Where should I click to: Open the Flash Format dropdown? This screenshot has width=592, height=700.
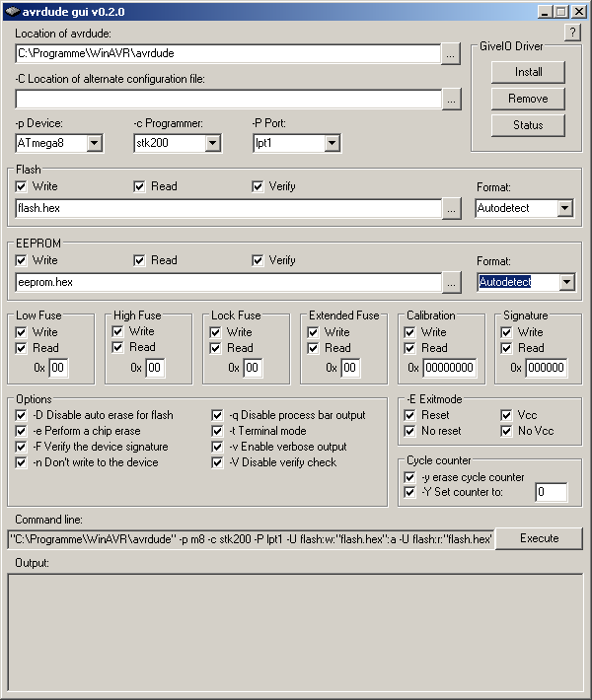click(x=564, y=208)
